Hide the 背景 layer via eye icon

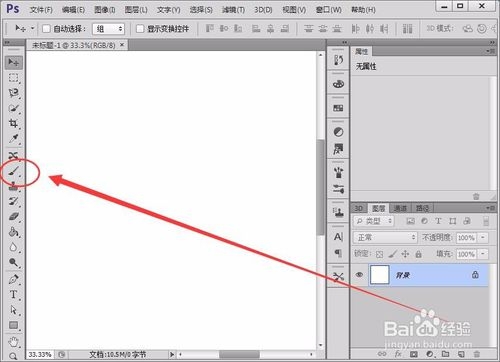click(x=359, y=275)
